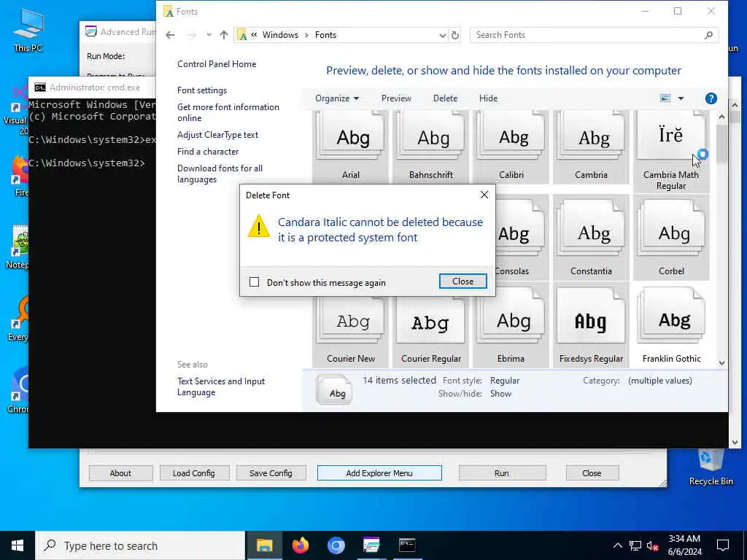Dismiss Delete Font dialog with X
747x560 pixels.
pos(484,195)
